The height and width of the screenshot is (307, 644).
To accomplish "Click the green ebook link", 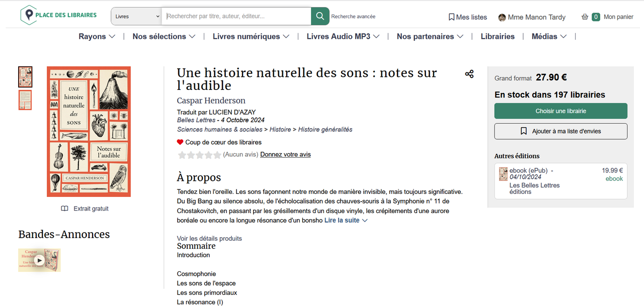I will tap(614, 179).
